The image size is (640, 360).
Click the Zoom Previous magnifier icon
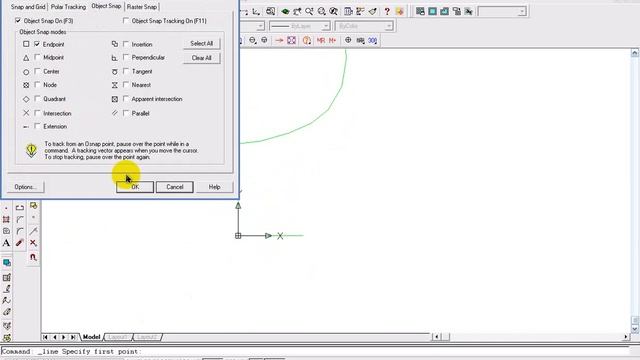tap(333, 11)
